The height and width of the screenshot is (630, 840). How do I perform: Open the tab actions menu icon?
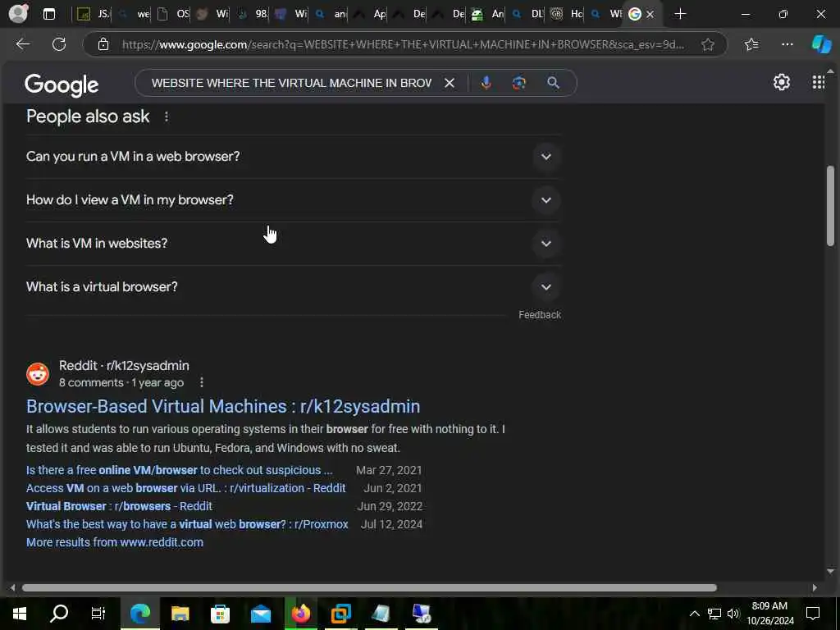coord(48,14)
